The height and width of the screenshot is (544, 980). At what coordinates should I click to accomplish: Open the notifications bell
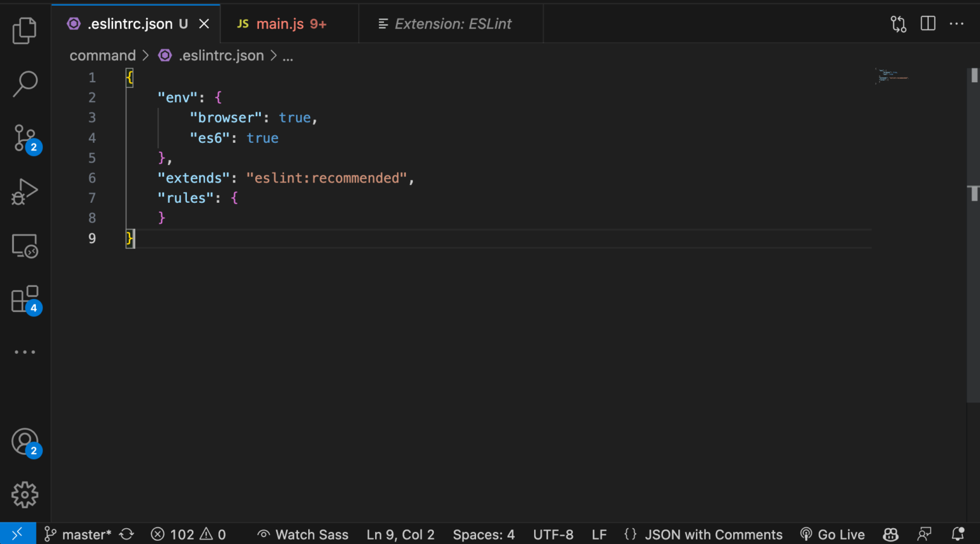point(958,534)
